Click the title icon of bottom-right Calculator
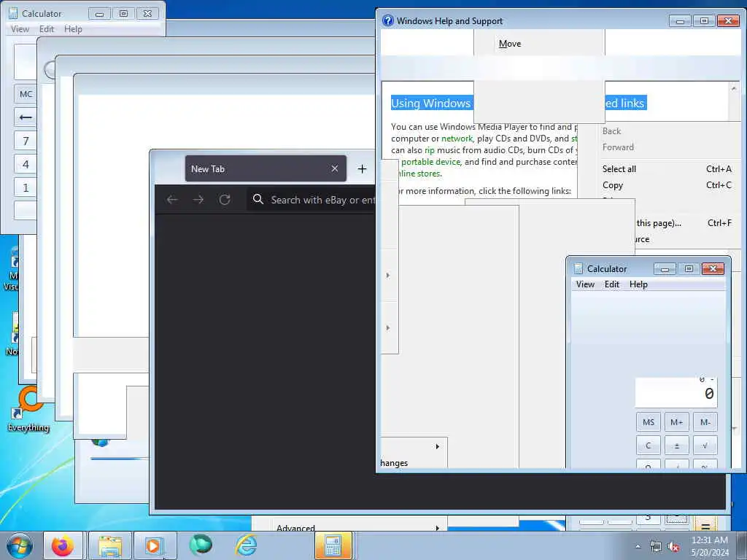Image resolution: width=747 pixels, height=560 pixels. point(578,268)
